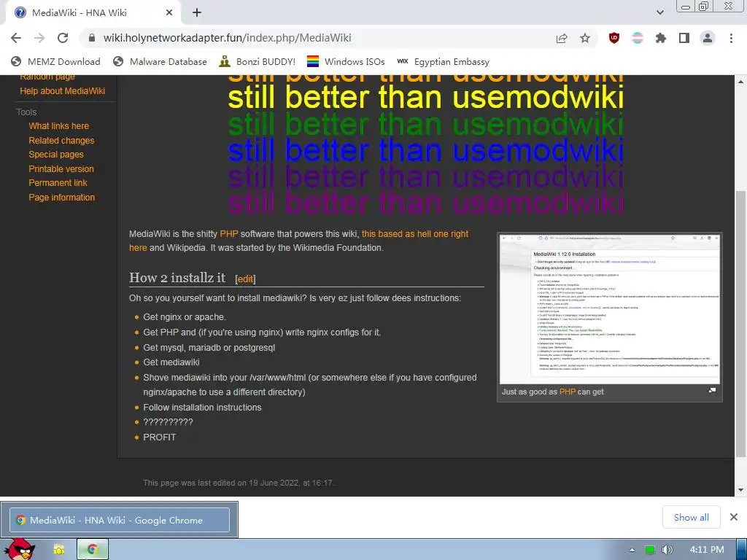Dismiss the bottom bar with X
The height and width of the screenshot is (560, 747).
[734, 517]
